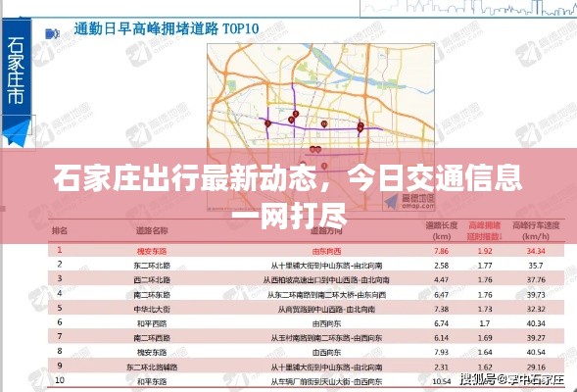Select rank 8 road name 槐安东路
The image size is (577, 392).
(x=152, y=353)
